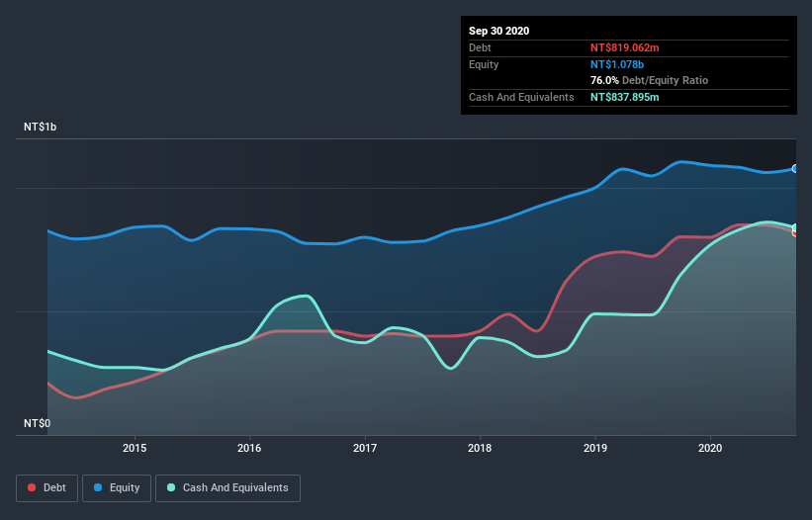The height and width of the screenshot is (520, 812).
Task: Toggle the Cash And Equivalents legend button
Action: coord(227,488)
